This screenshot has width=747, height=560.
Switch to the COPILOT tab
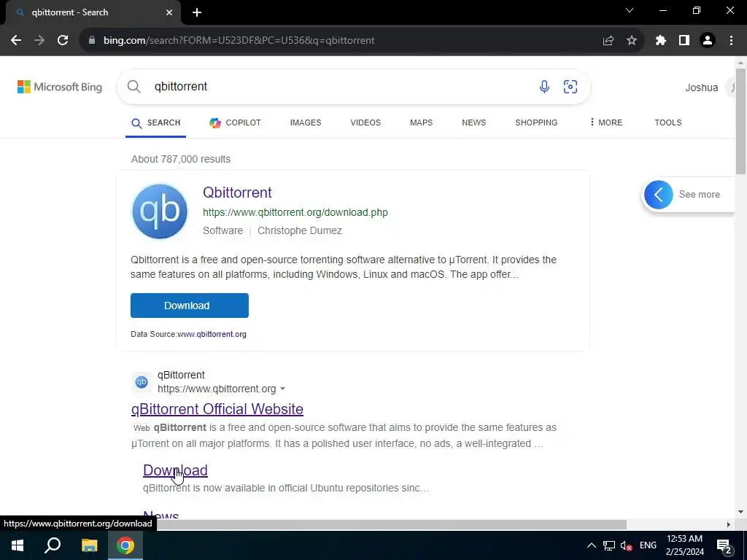pyautogui.click(x=235, y=122)
